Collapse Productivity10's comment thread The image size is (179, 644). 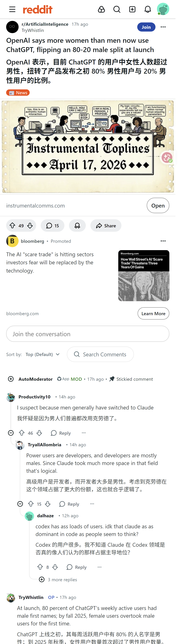pyautogui.click(x=11, y=433)
